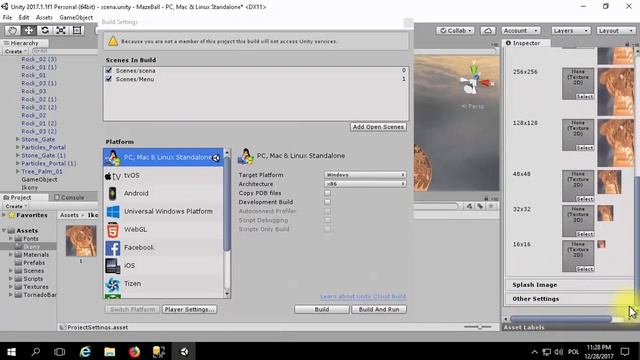Select the Move tool in toolbar
The image size is (640, 360).
click(29, 31)
